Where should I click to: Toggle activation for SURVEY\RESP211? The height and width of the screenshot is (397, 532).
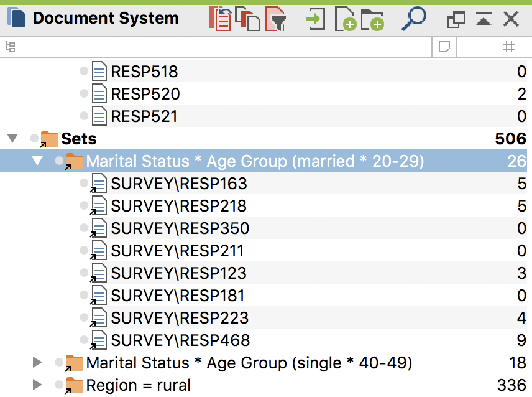pyautogui.click(x=84, y=250)
